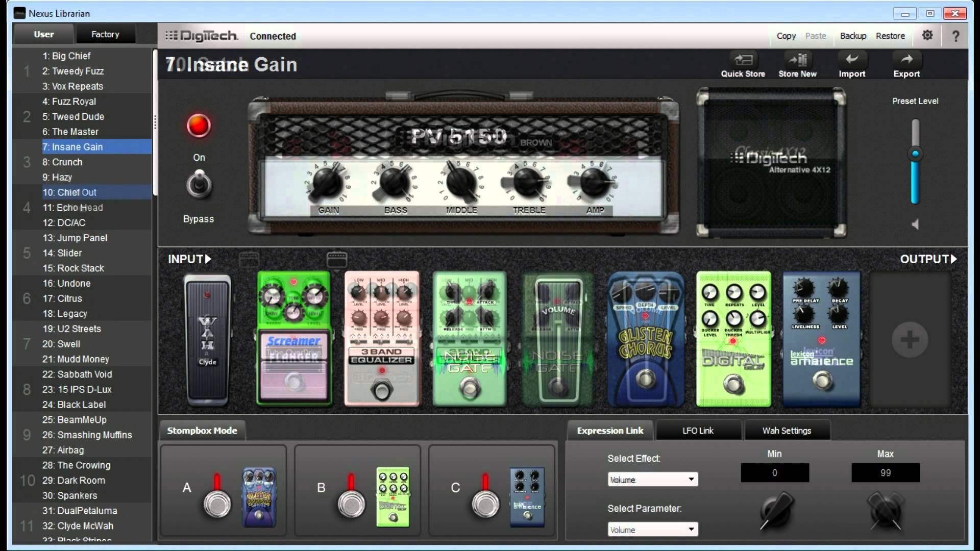
Task: Click the speaker mute icon under Preset Level
Action: 915,224
